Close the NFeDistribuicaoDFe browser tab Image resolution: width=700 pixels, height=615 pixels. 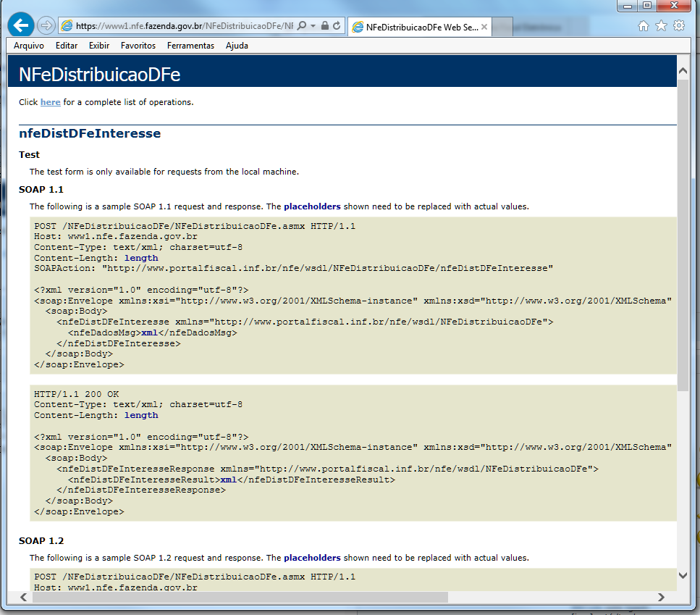(x=485, y=28)
